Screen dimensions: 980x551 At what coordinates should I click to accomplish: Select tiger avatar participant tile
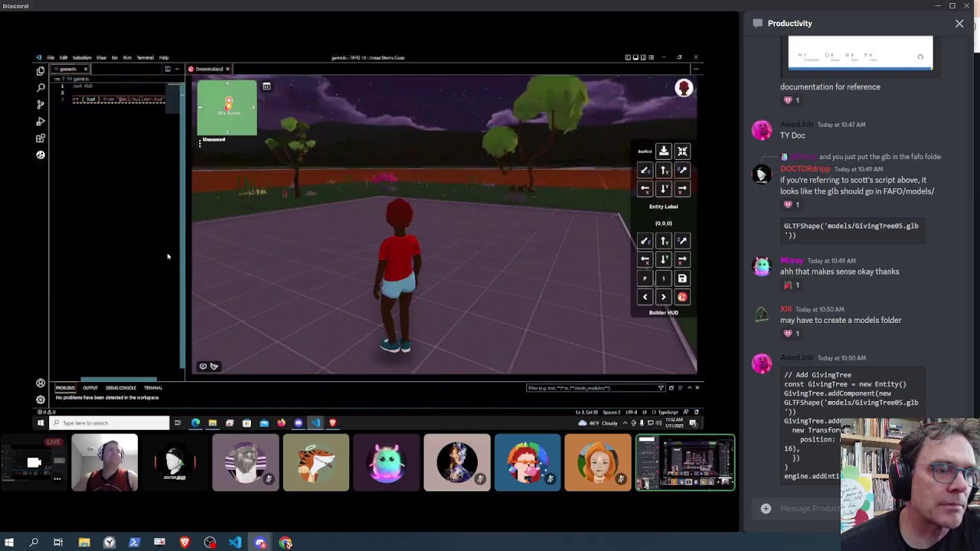315,462
